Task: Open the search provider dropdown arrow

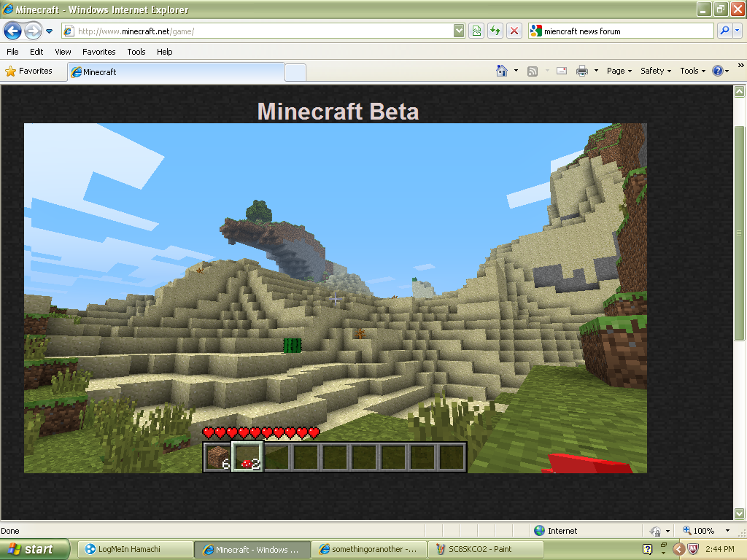Action: click(738, 31)
